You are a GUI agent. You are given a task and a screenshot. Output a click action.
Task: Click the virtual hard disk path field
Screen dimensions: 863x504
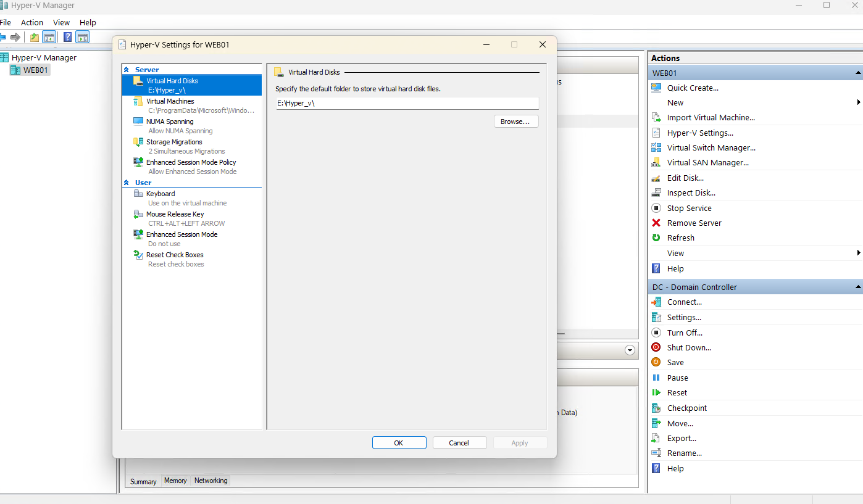pos(407,103)
